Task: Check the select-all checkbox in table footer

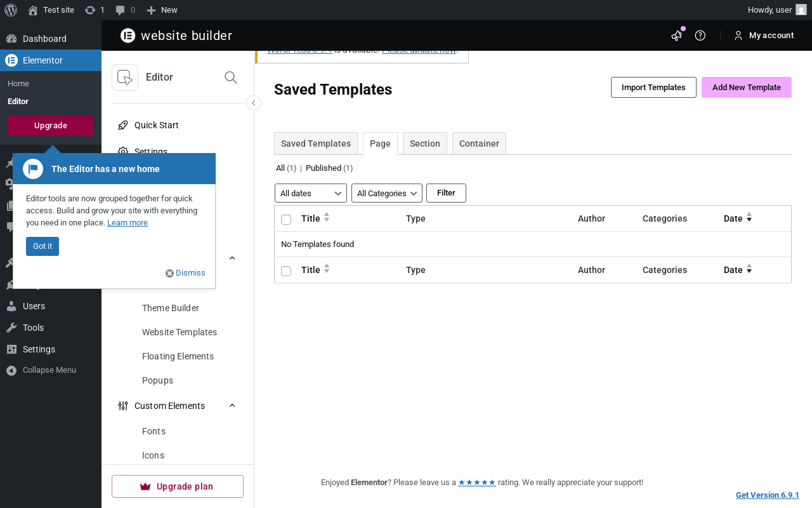Action: pos(286,271)
